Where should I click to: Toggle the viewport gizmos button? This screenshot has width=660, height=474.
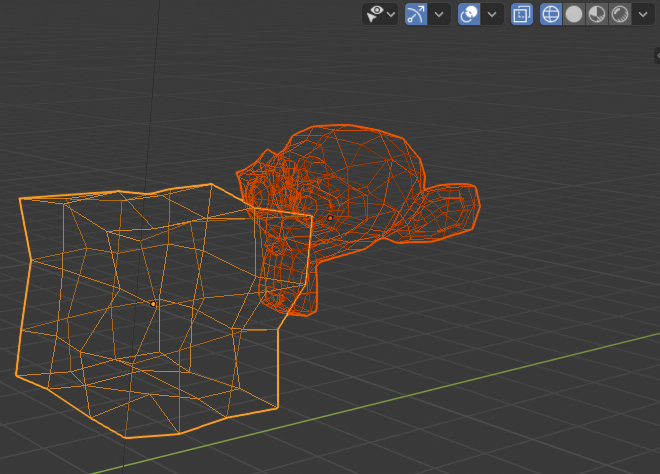coord(416,14)
